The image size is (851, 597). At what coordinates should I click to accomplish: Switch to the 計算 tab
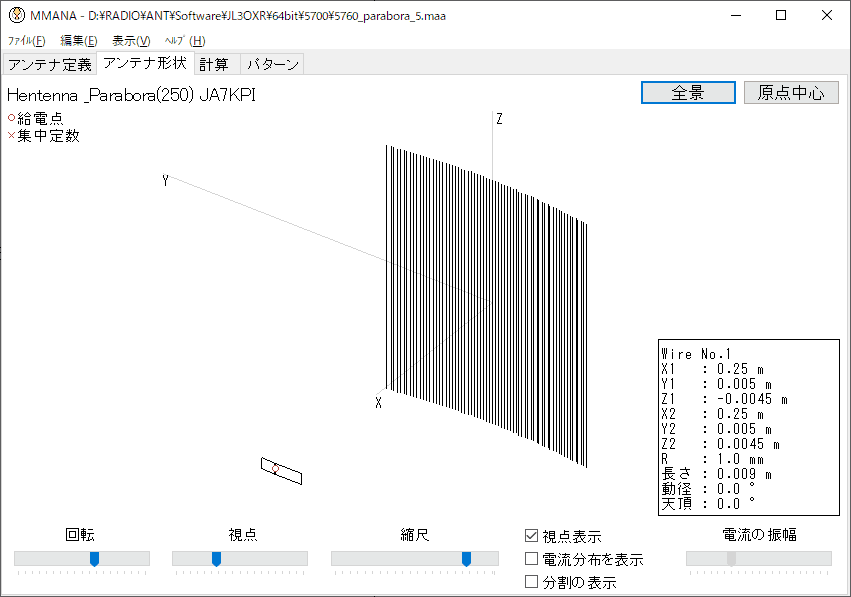213,65
